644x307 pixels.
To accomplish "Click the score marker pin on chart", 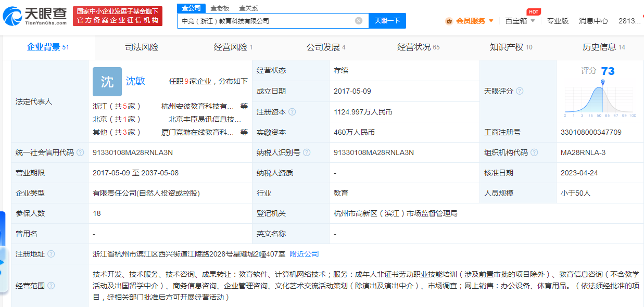I will 603,83.
